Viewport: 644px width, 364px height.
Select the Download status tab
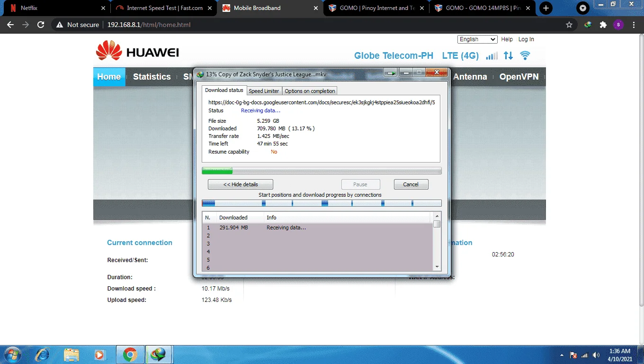[224, 90]
